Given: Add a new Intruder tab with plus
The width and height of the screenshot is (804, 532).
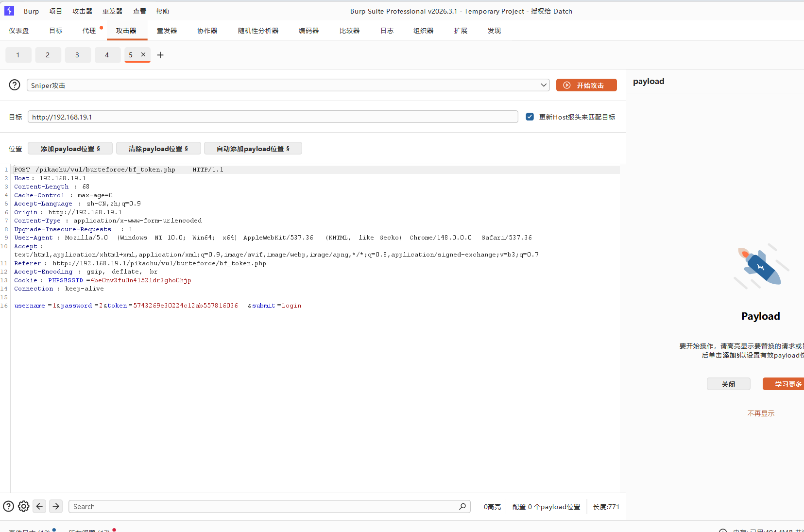Looking at the screenshot, I should (160, 55).
